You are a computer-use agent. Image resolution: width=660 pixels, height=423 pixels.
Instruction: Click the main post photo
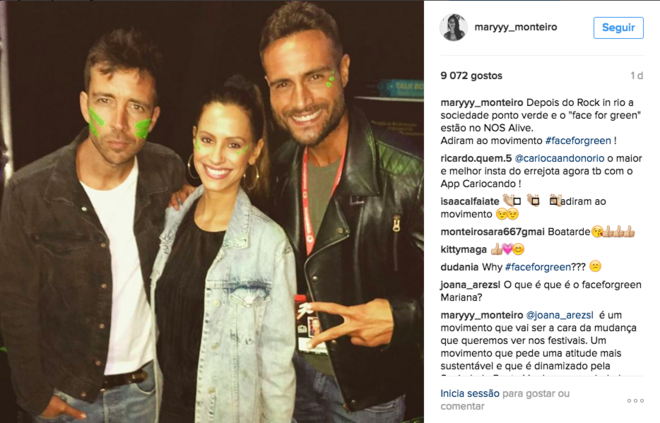tap(212, 211)
